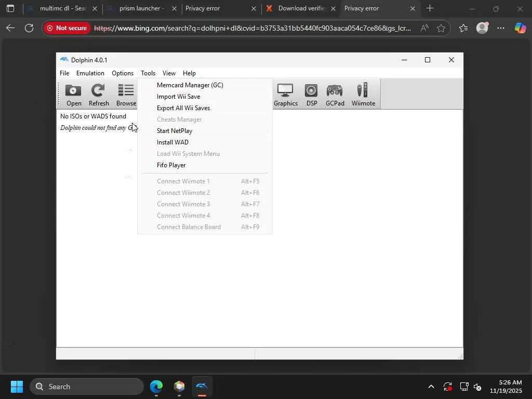532x399 pixels.
Task: Choose Export All Wii Saves
Action: (205, 108)
